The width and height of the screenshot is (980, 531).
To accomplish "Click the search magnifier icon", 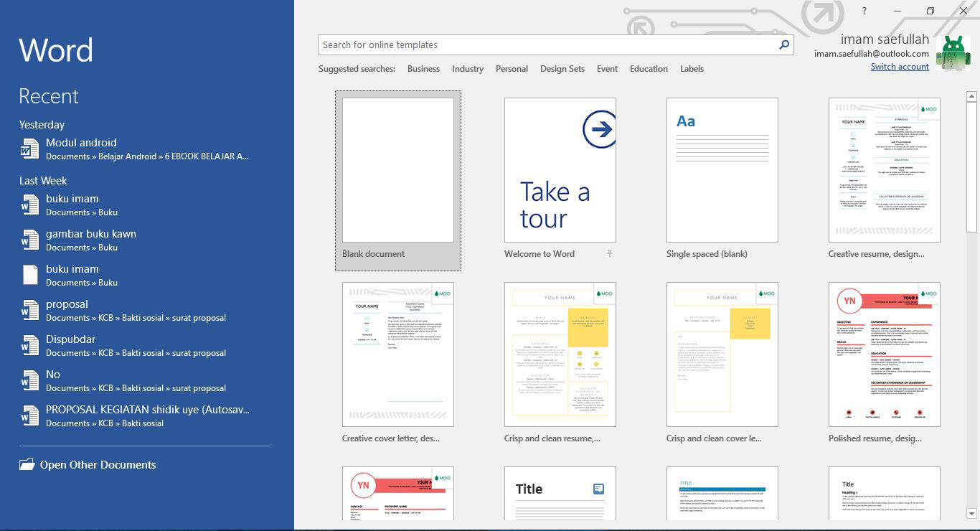I will 784,44.
